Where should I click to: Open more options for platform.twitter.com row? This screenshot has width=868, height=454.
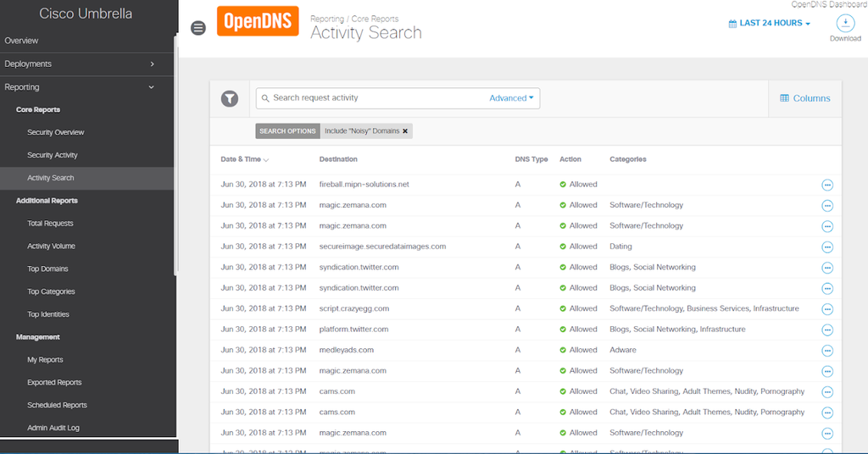(827, 330)
